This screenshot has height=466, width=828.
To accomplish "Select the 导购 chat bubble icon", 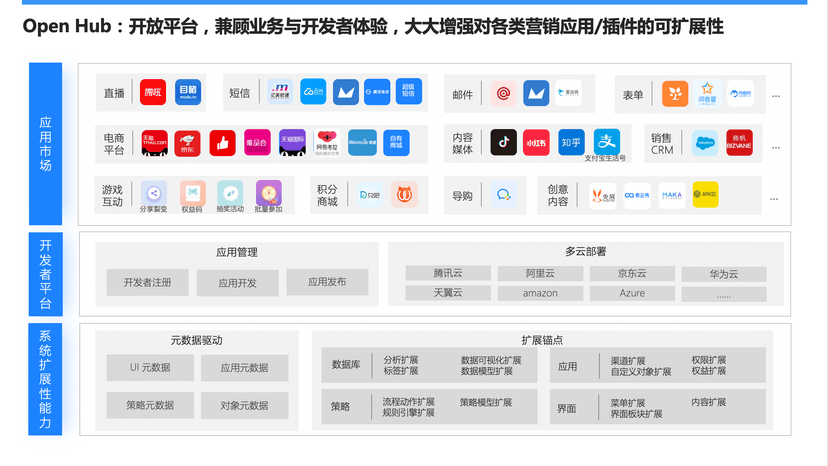I will [x=504, y=195].
